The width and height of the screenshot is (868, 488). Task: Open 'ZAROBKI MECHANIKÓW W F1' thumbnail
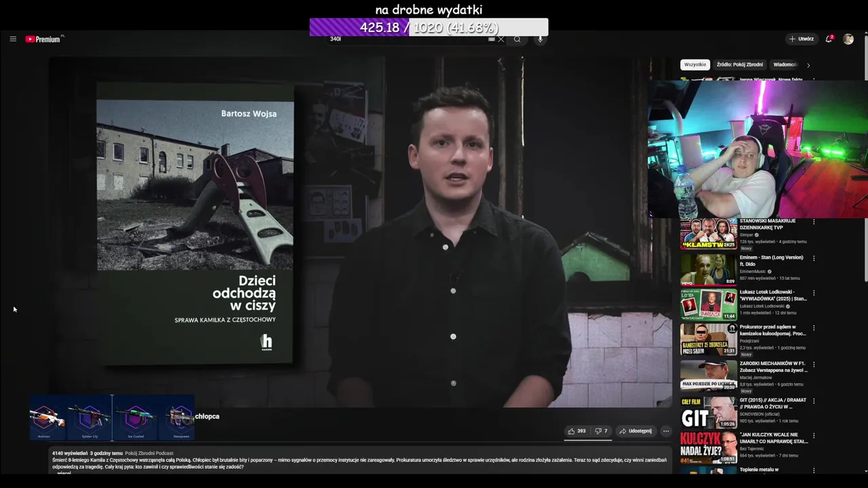click(x=709, y=375)
